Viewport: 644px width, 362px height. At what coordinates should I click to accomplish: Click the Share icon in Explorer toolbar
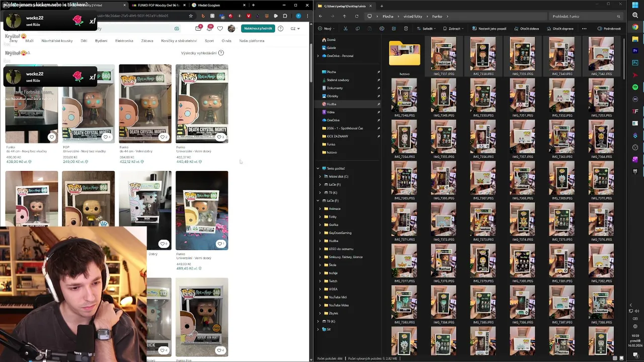click(x=393, y=29)
